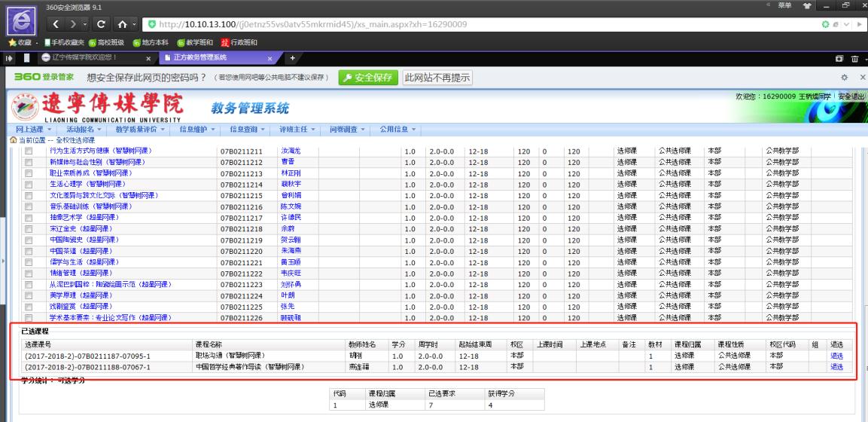Screen dimensions: 868x422
Task: Close the 辽宁传媒学院欢迎您 tab
Action: tap(148, 59)
